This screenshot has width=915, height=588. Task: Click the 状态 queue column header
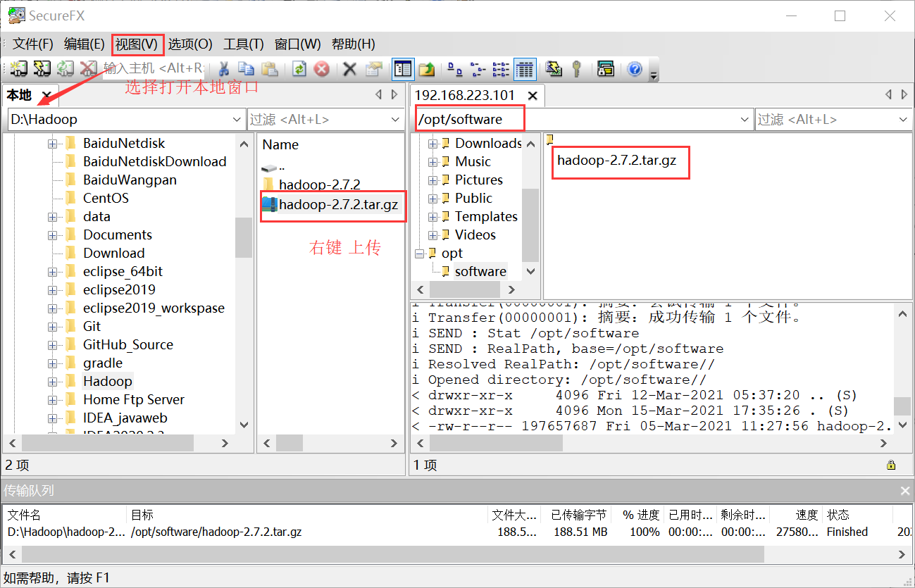coord(857,515)
